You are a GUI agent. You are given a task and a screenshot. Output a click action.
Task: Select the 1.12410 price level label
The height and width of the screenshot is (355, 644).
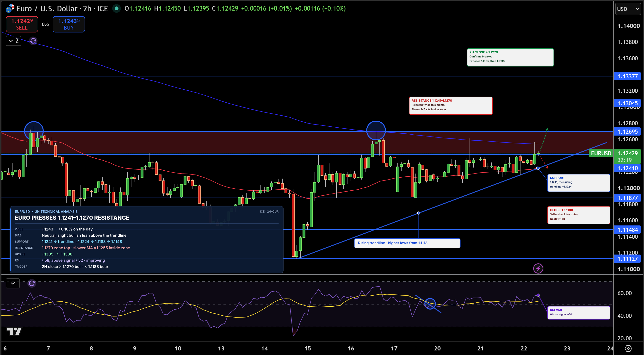(x=627, y=168)
